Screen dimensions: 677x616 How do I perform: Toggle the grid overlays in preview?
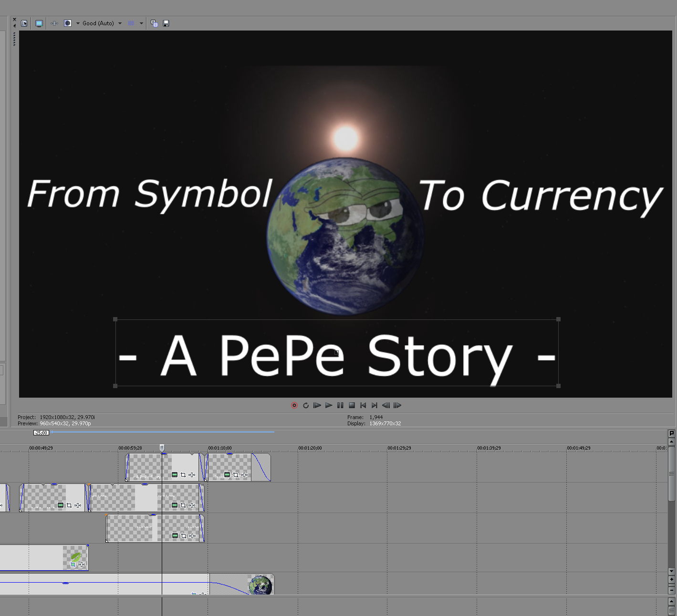[131, 23]
